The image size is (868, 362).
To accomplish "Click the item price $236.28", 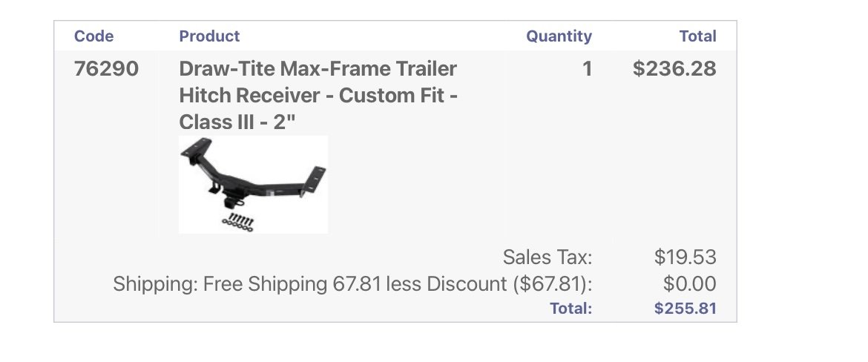I will pos(674,69).
